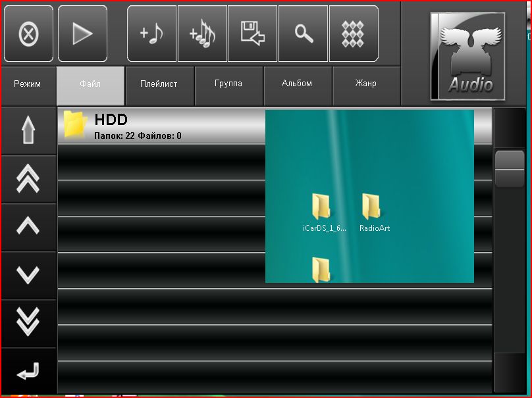Select the Альбом tab
The width and height of the screenshot is (532, 398).
coord(297,84)
